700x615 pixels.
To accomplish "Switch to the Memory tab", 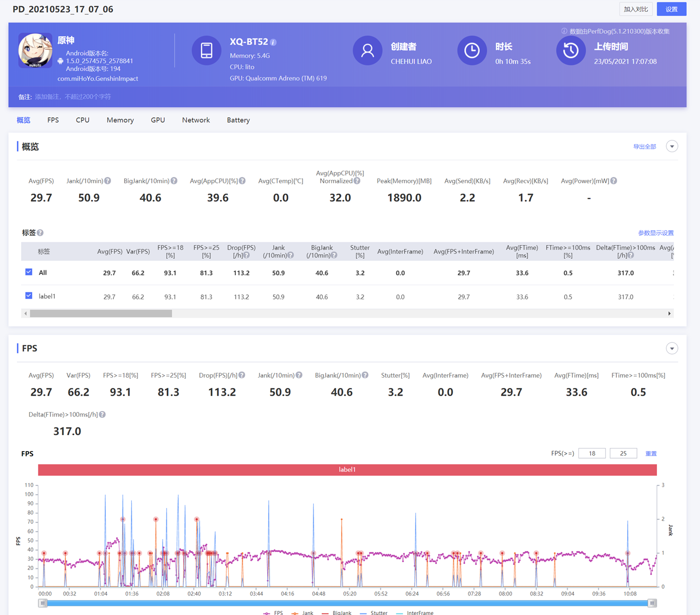I will (x=120, y=120).
